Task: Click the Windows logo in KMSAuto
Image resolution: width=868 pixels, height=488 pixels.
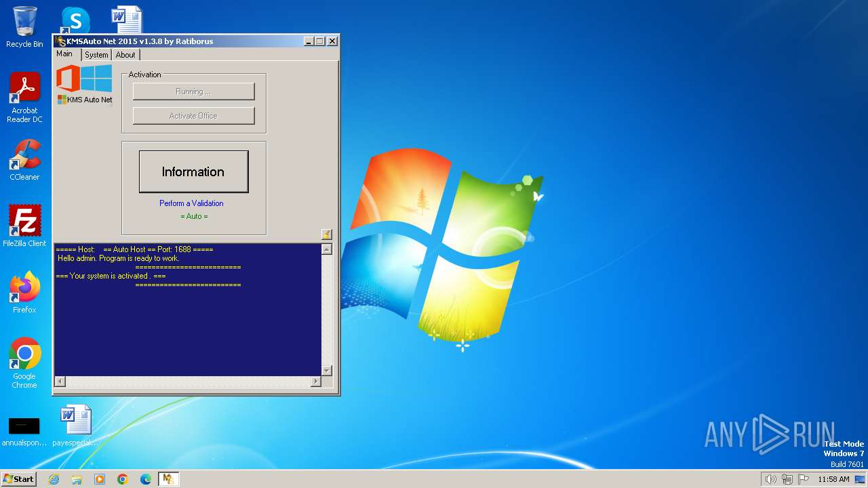Action: tap(96, 78)
